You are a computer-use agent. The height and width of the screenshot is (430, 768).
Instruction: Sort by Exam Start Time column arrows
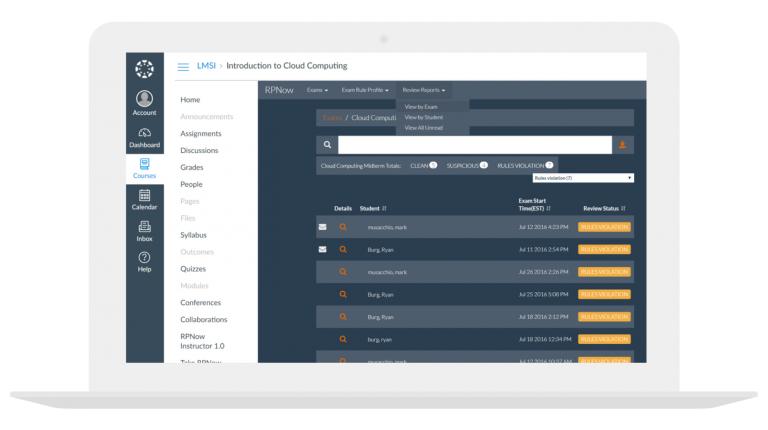click(x=548, y=209)
